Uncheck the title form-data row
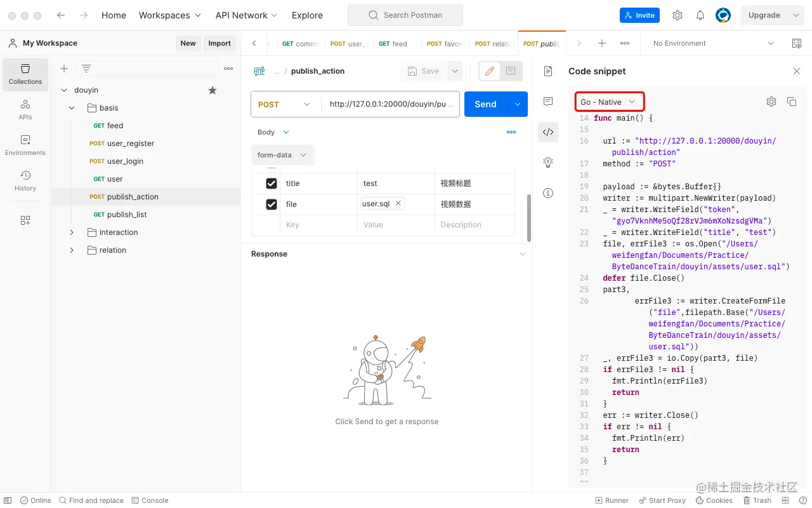The height and width of the screenshot is (508, 812). (272, 184)
